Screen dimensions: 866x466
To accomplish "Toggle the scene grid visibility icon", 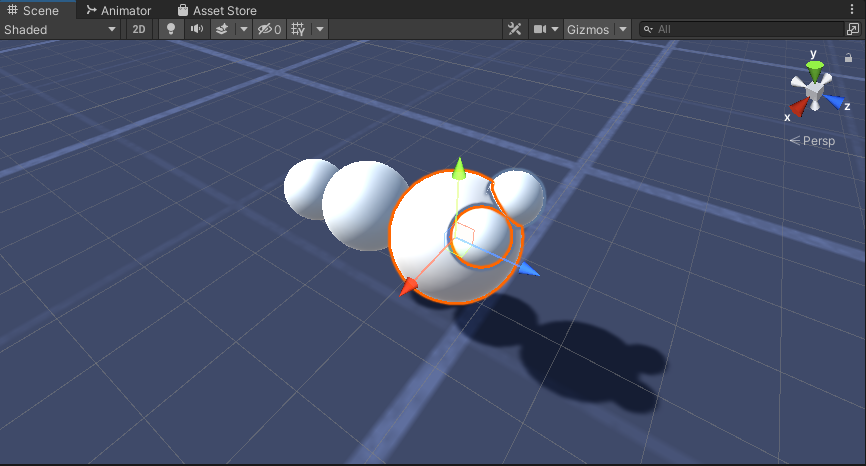I will [x=298, y=29].
